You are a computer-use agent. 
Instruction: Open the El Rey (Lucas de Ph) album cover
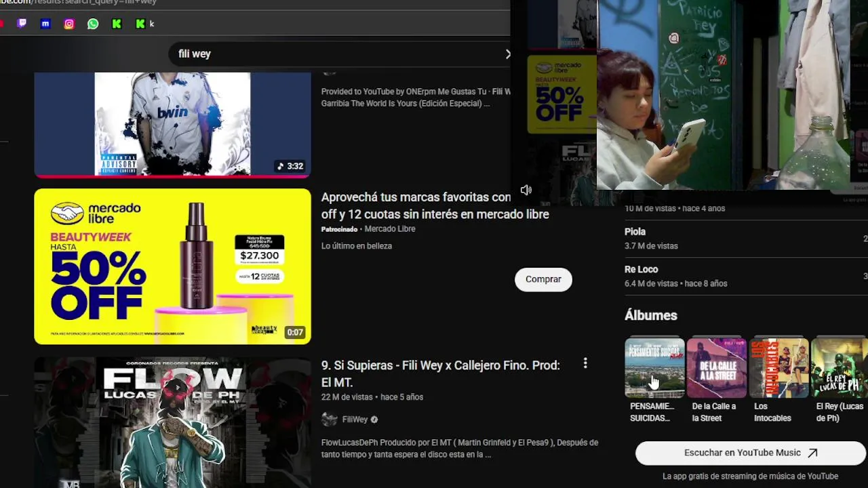coord(840,367)
